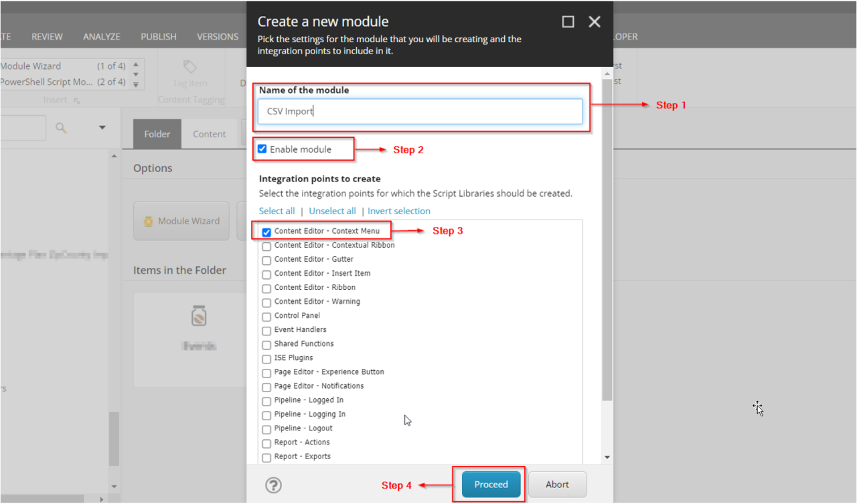Click the jar item icon under Items in the Folder
Screen dimensions: 857x504
(x=198, y=317)
